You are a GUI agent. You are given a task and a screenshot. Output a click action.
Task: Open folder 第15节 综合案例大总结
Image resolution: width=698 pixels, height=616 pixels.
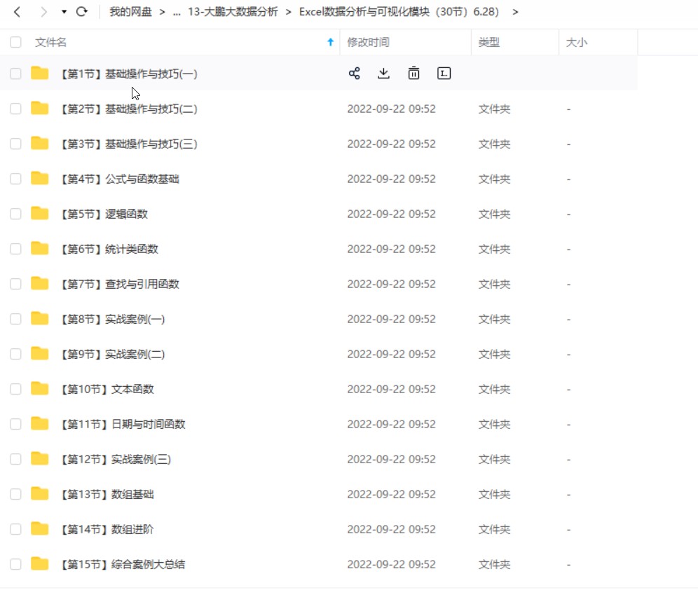(123, 564)
